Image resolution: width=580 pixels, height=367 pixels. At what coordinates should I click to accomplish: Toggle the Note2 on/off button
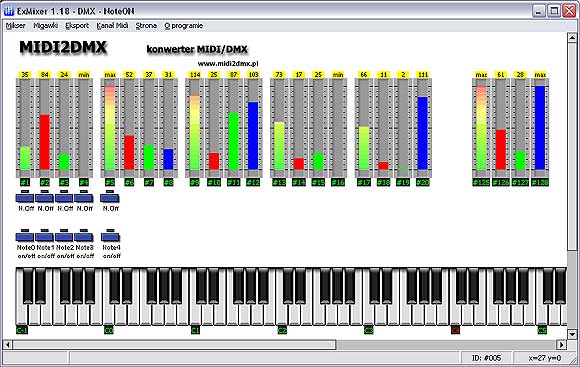pos(64,237)
